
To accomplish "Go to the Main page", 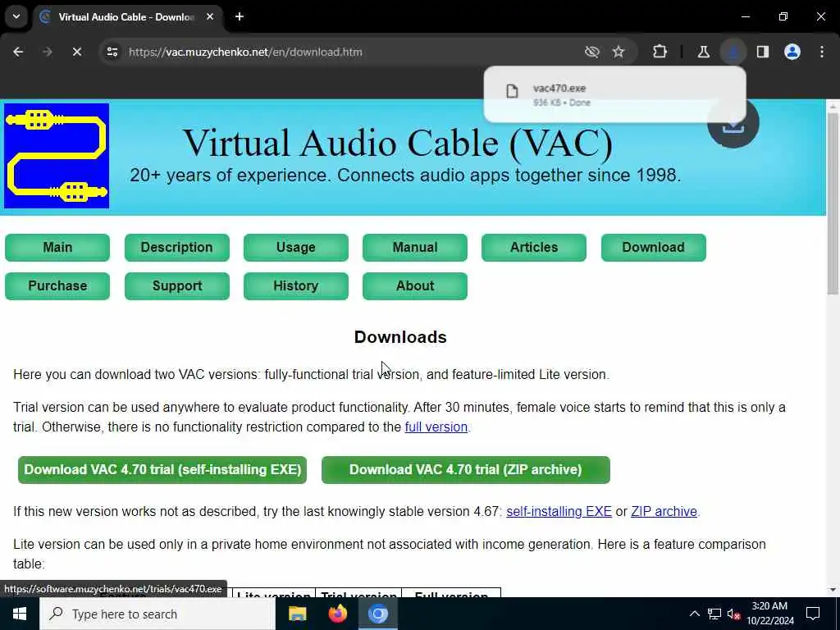I will click(57, 248).
